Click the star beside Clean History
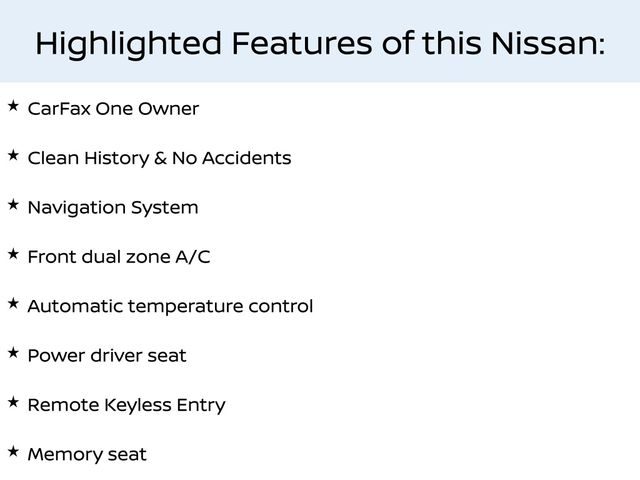This screenshot has height=480, width=640. point(13,156)
